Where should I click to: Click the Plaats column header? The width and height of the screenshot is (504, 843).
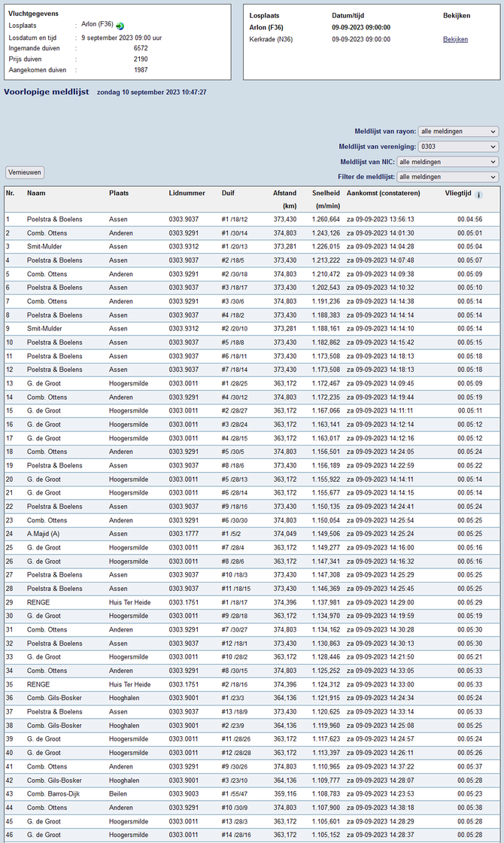click(119, 193)
